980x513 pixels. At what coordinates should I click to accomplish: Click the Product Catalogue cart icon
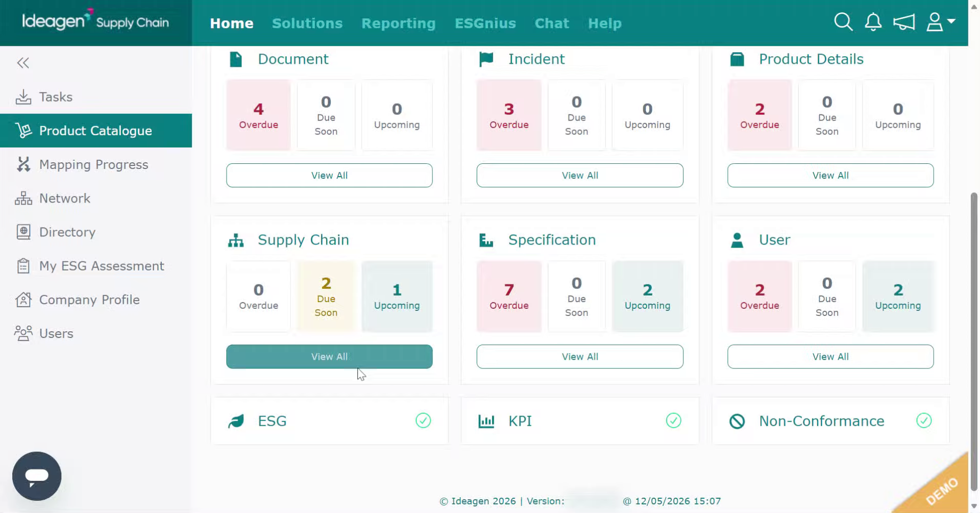[23, 131]
